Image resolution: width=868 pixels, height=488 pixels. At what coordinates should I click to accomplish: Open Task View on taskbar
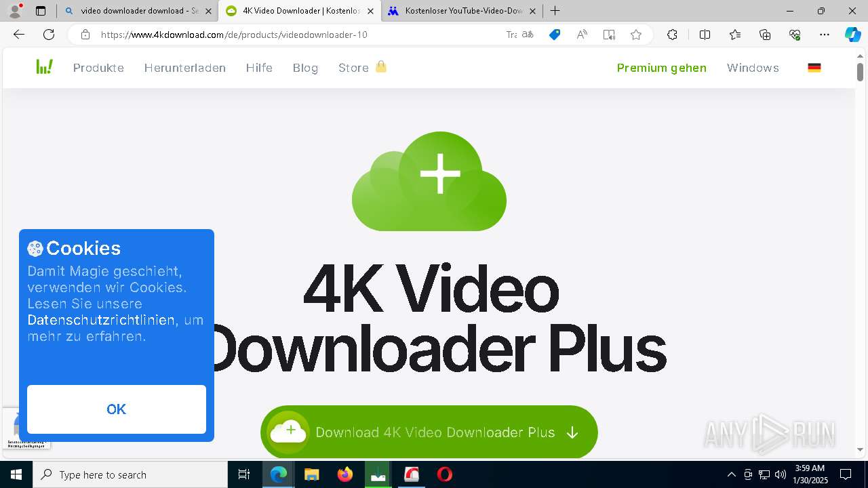point(244,474)
